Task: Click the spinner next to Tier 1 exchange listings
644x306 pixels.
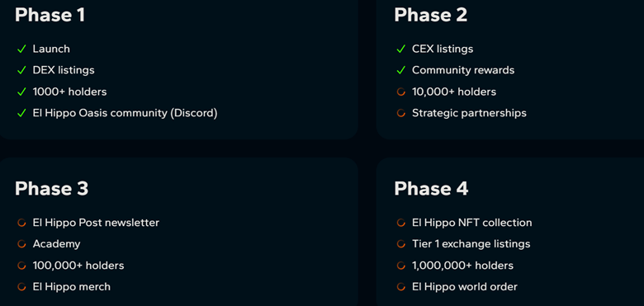Action: point(401,244)
